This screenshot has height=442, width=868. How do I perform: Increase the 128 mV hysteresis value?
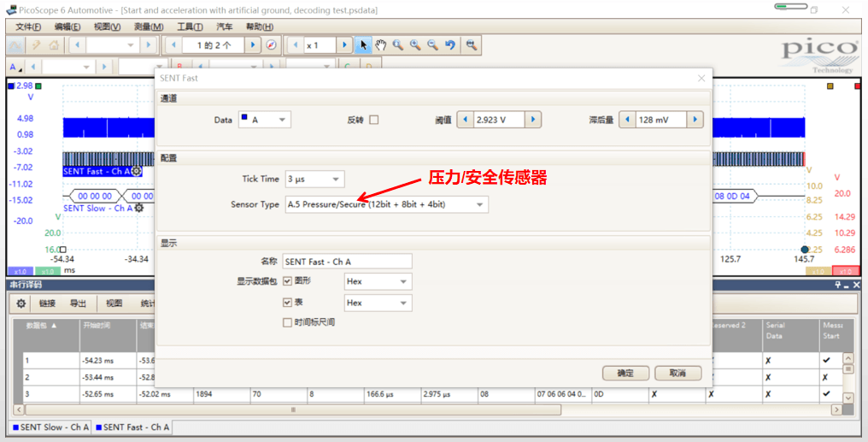(x=695, y=120)
